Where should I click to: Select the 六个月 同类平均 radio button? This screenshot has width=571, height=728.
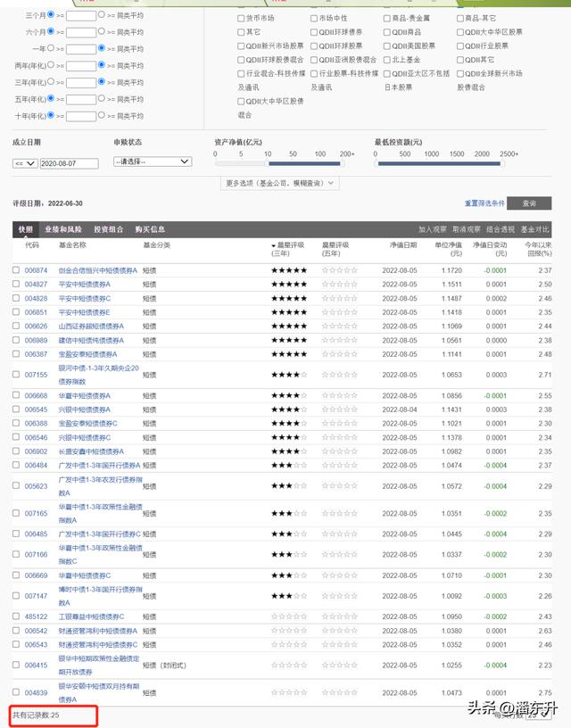tap(101, 31)
